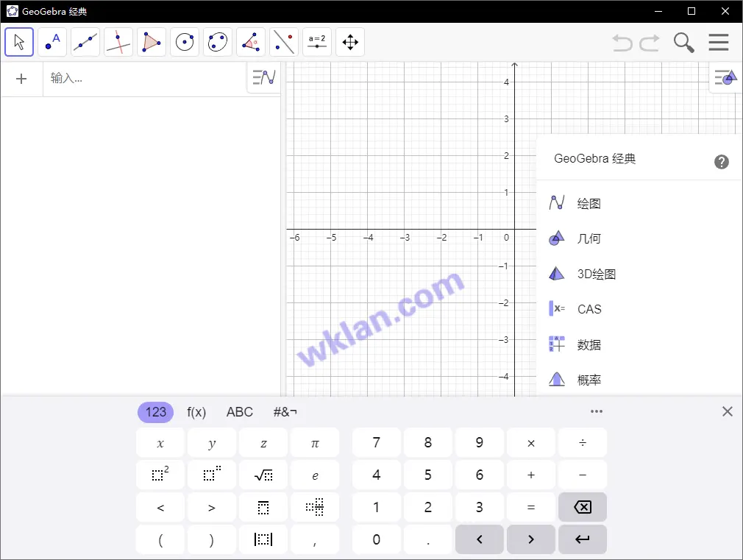
Task: Focus the 输入... algebra input field
Action: [x=145, y=79]
